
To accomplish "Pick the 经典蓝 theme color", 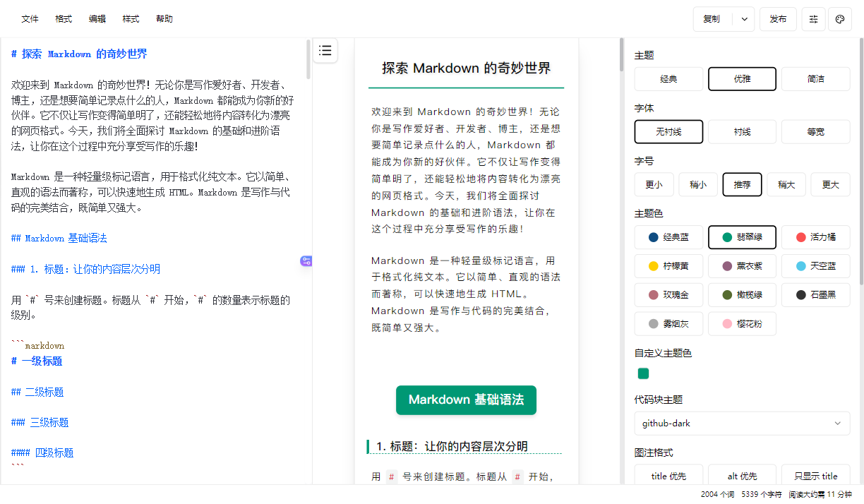I will 668,237.
